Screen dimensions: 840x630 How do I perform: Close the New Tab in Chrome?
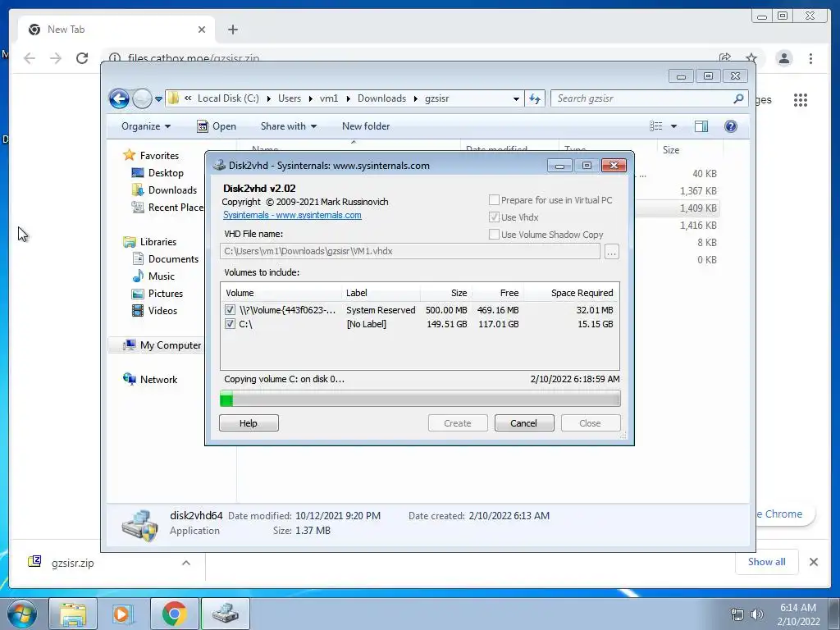[202, 30]
